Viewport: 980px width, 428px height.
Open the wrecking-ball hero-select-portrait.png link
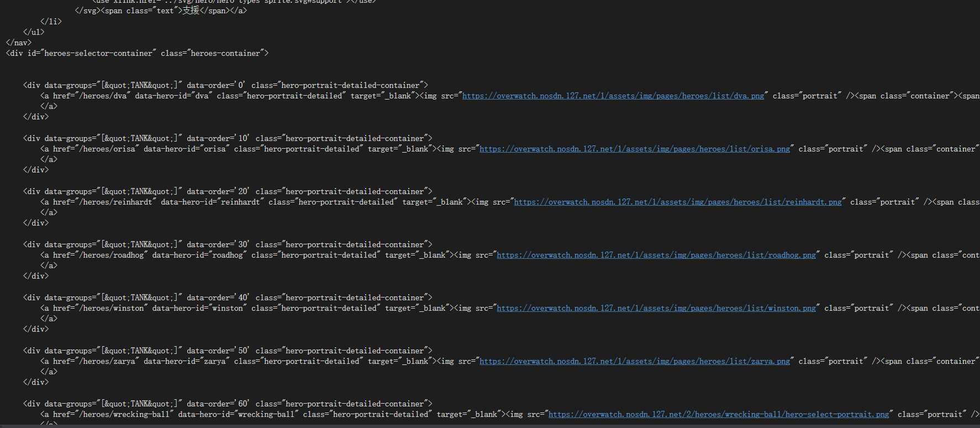point(719,414)
